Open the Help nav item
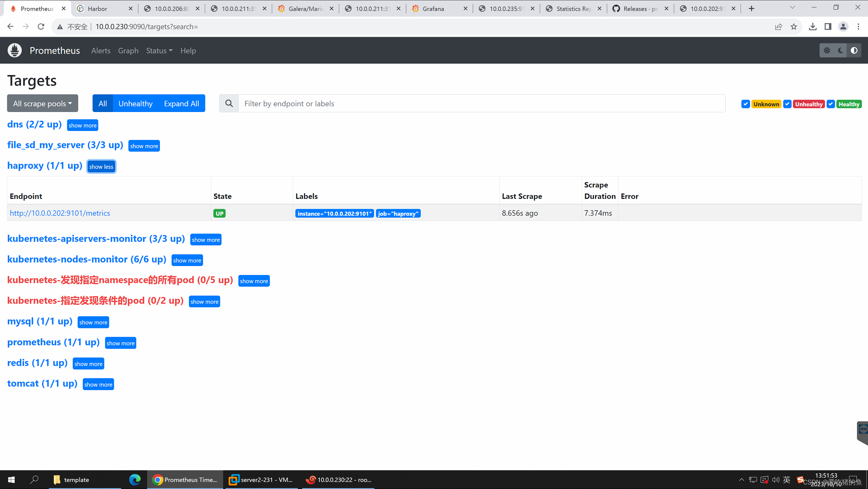This screenshot has width=868, height=489. 188,51
